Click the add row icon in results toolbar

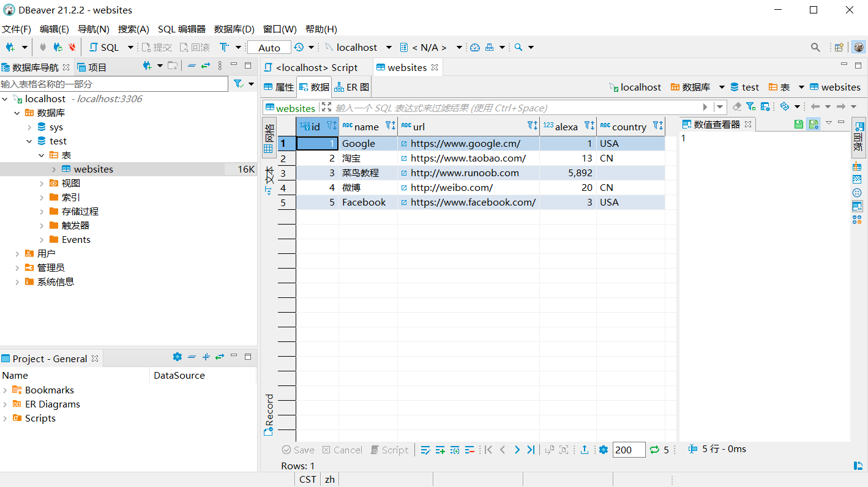click(x=440, y=450)
